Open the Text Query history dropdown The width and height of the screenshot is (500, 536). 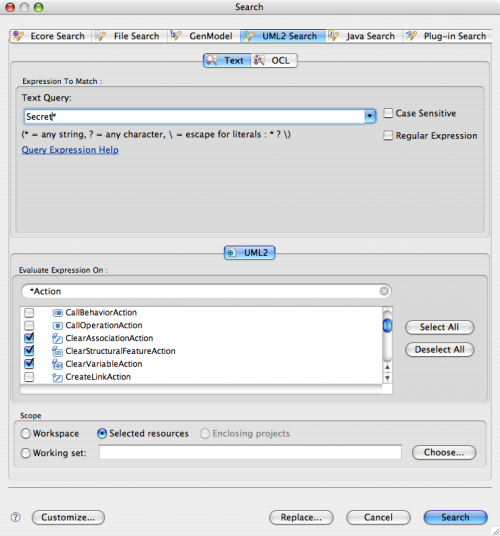[x=369, y=116]
